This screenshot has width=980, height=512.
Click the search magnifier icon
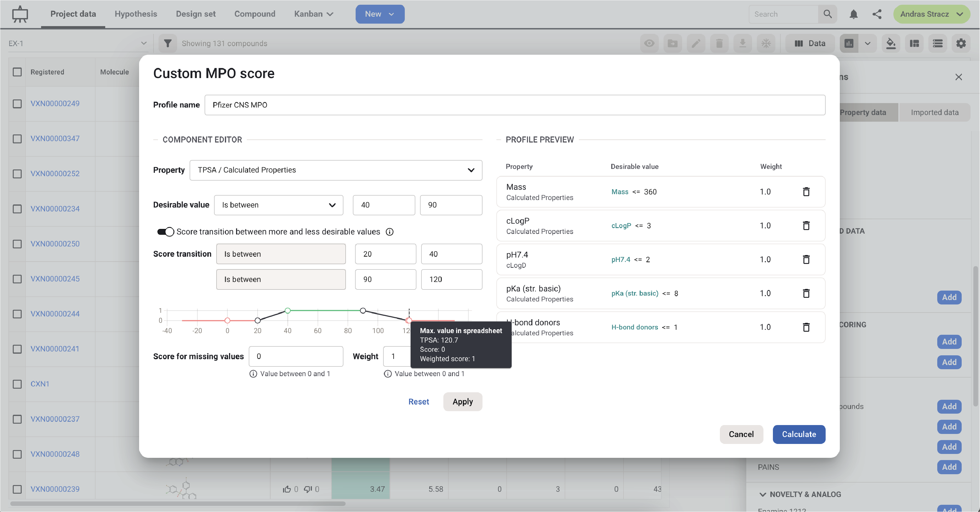827,14
